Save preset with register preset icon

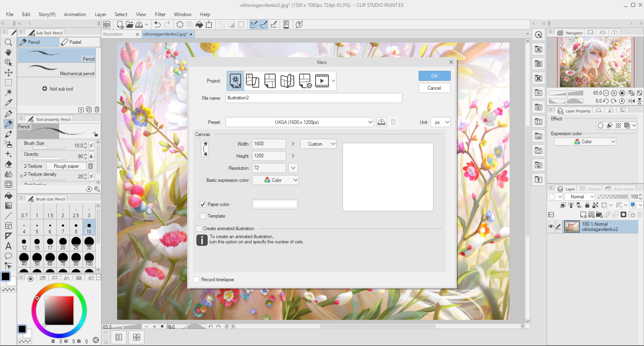pos(381,122)
